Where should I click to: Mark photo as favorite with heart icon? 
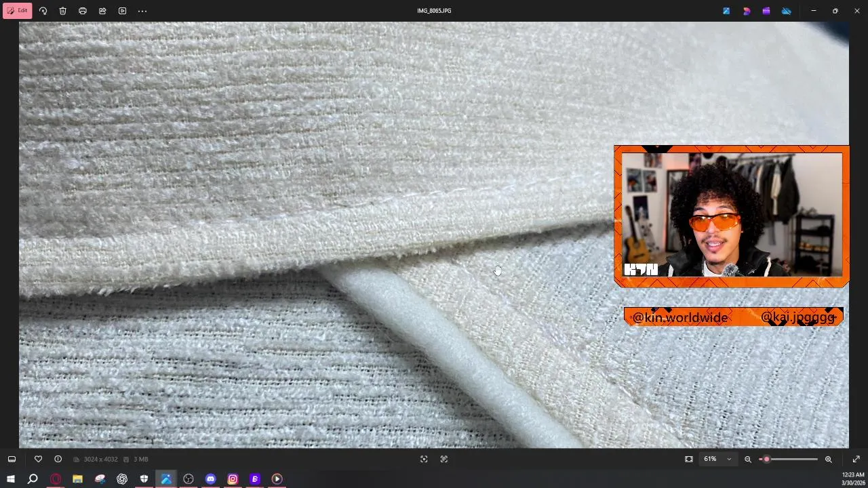coord(38,459)
